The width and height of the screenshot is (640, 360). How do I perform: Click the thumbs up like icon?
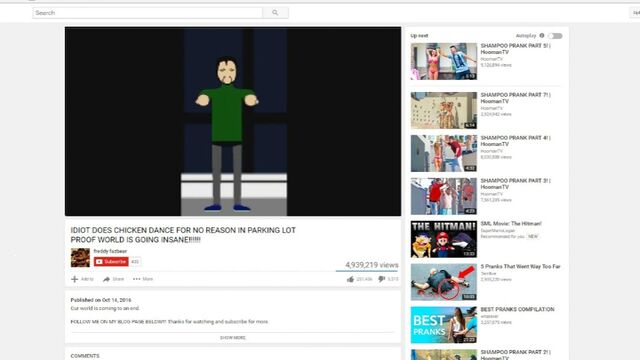pos(350,279)
